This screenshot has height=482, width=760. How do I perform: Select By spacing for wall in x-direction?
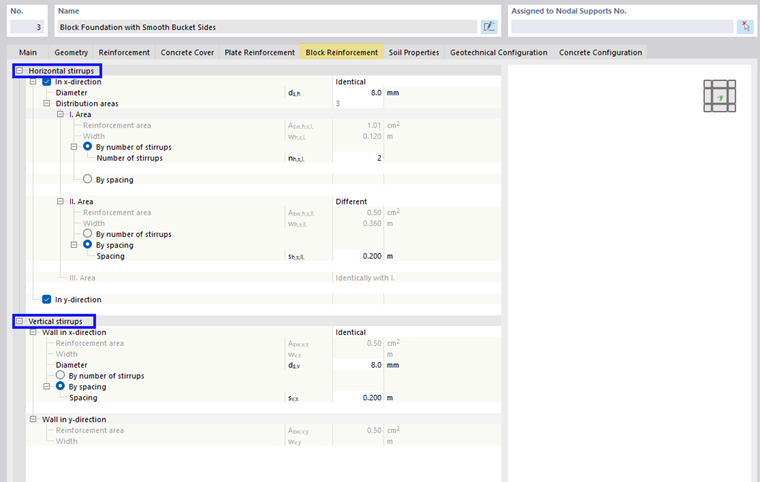click(x=60, y=386)
